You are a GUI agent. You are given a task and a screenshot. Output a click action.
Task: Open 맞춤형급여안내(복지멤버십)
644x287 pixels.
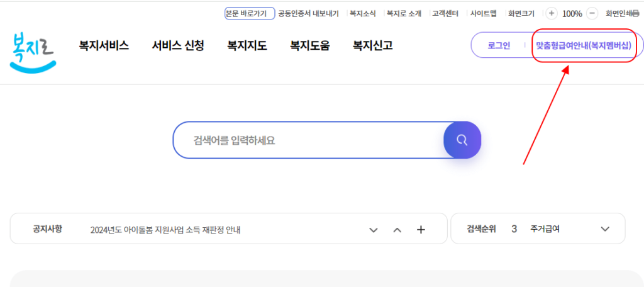tap(584, 45)
